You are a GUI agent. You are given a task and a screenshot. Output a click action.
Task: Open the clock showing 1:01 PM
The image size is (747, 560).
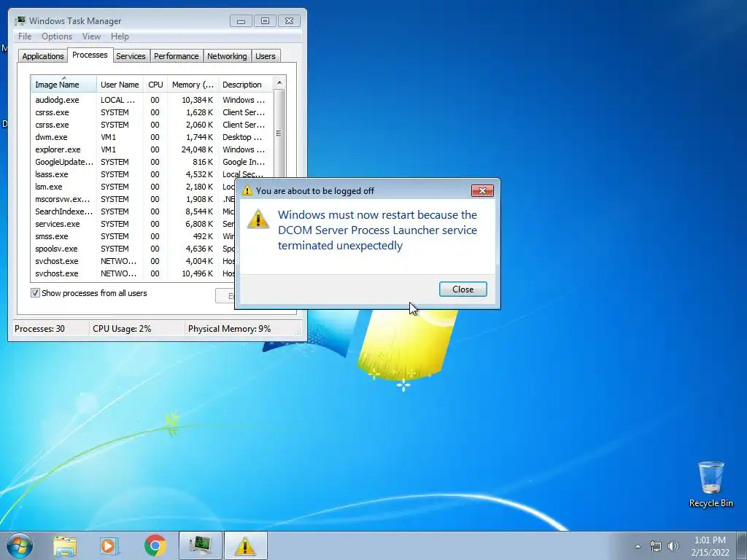[710, 546]
